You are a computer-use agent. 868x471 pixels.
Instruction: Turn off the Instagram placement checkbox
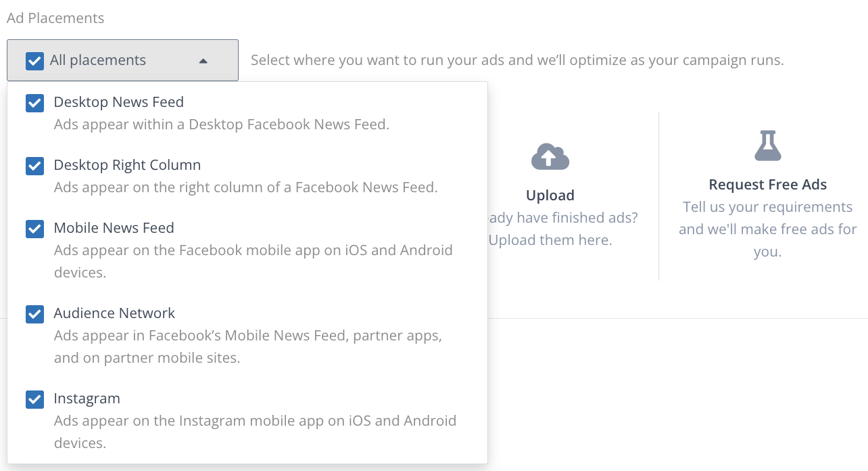(x=34, y=399)
